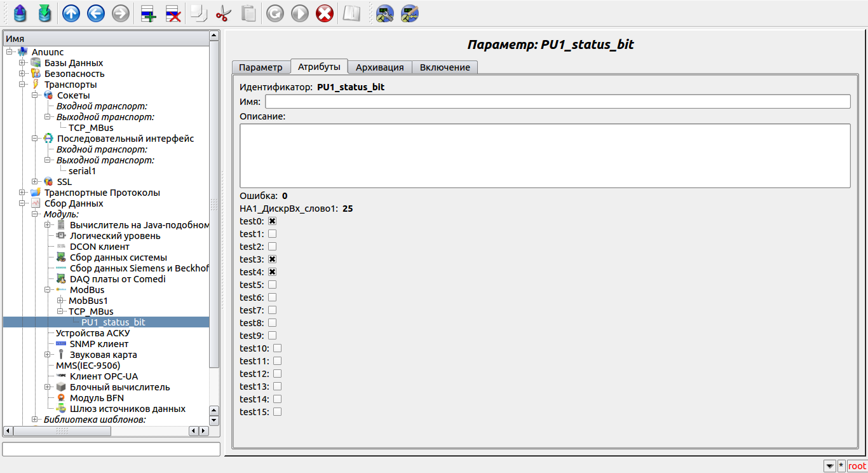Collapse the ModBus tree node
This screenshot has width=868, height=473.
click(48, 290)
